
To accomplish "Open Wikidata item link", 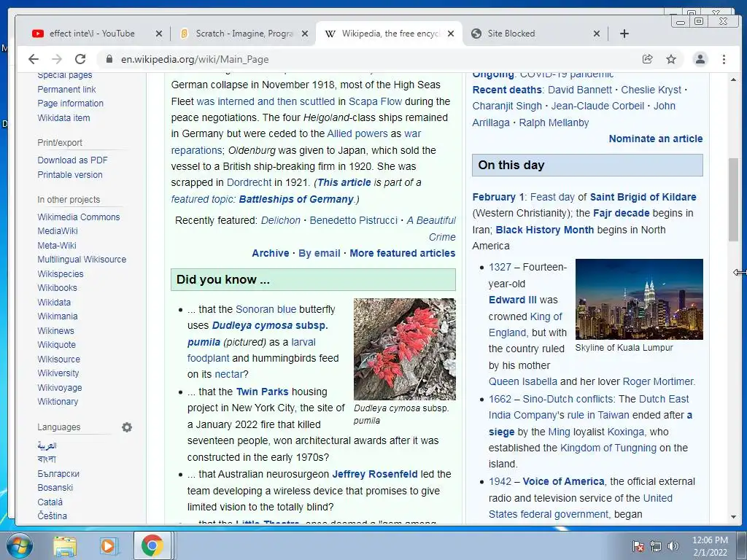I will point(63,117).
